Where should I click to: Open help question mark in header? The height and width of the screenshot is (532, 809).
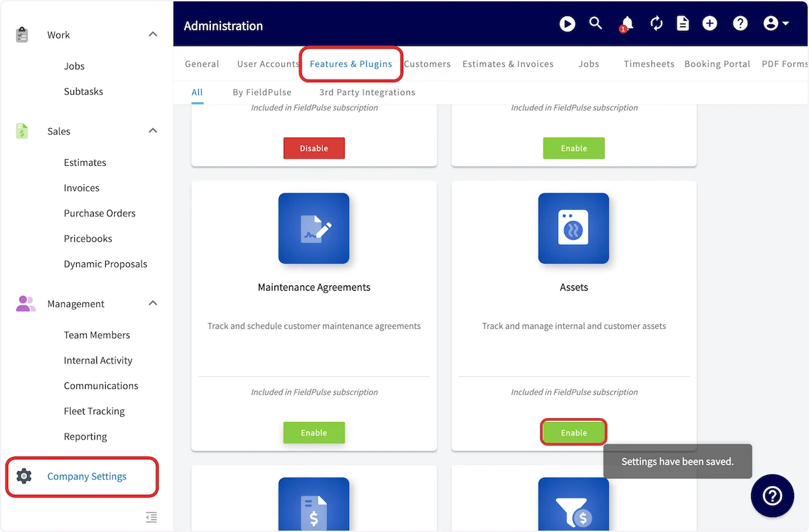pos(740,24)
